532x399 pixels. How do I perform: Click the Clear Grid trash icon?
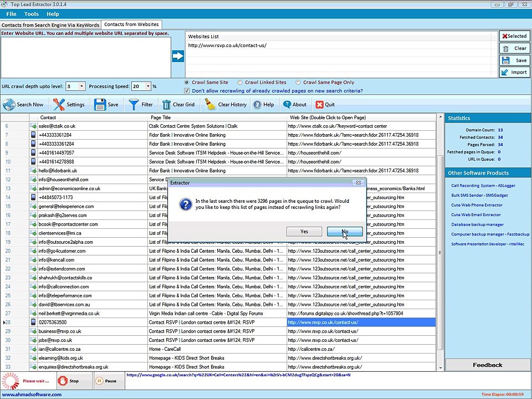tap(166, 105)
